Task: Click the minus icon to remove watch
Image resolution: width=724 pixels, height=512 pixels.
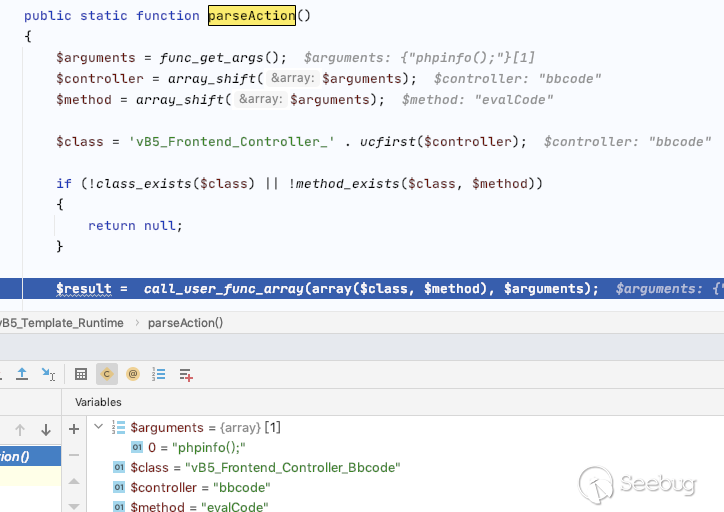Action: point(74,455)
